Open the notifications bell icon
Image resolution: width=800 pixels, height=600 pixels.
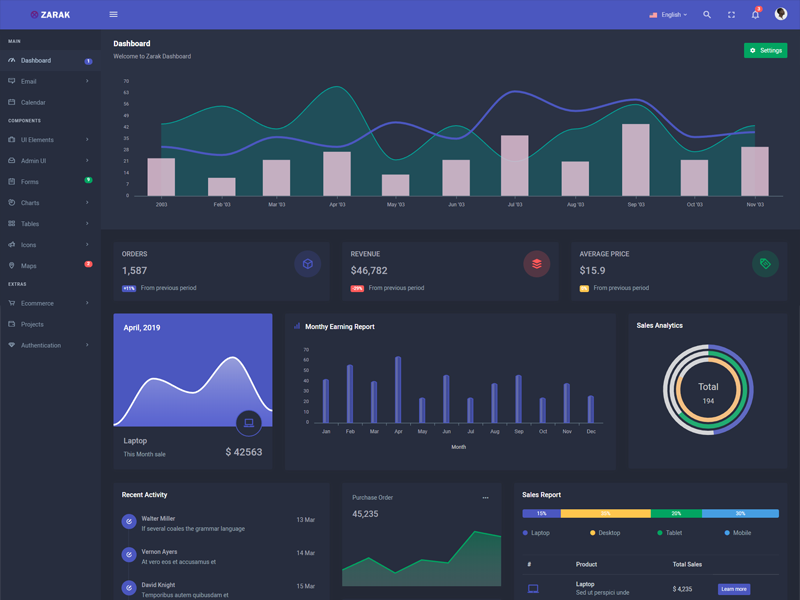(x=756, y=14)
